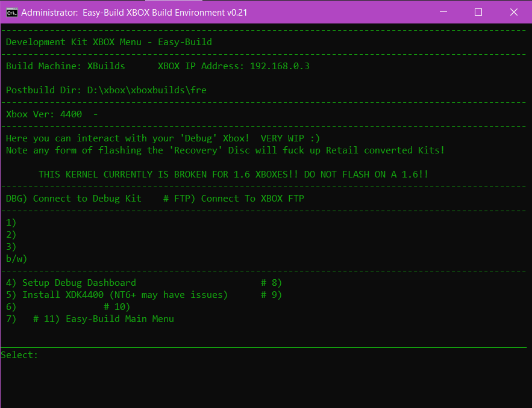Click the empty '3)' menu entry

click(x=11, y=247)
